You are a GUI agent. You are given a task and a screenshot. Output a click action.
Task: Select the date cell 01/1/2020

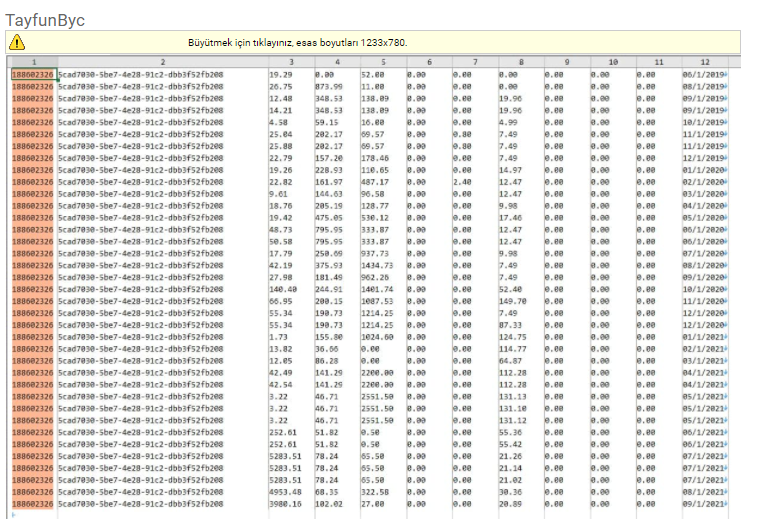pos(705,170)
